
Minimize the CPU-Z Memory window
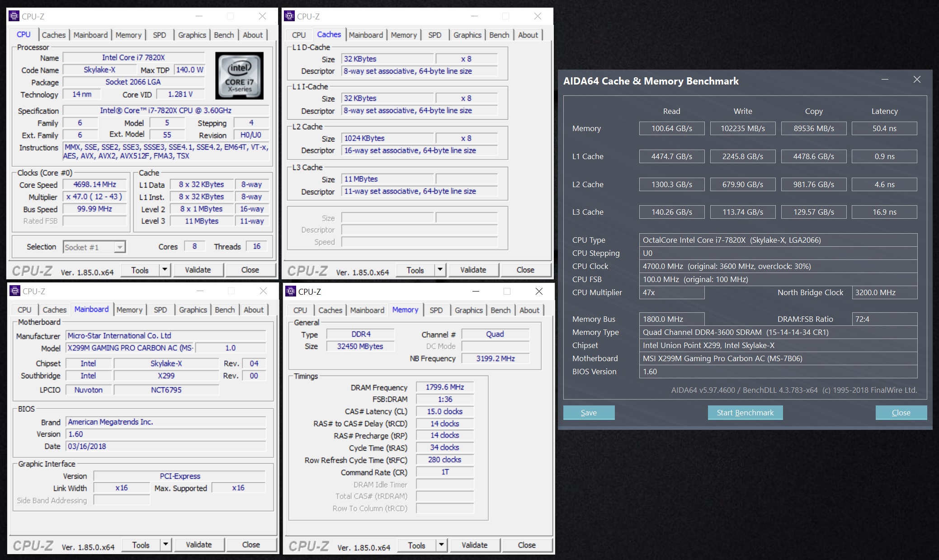coord(476,291)
